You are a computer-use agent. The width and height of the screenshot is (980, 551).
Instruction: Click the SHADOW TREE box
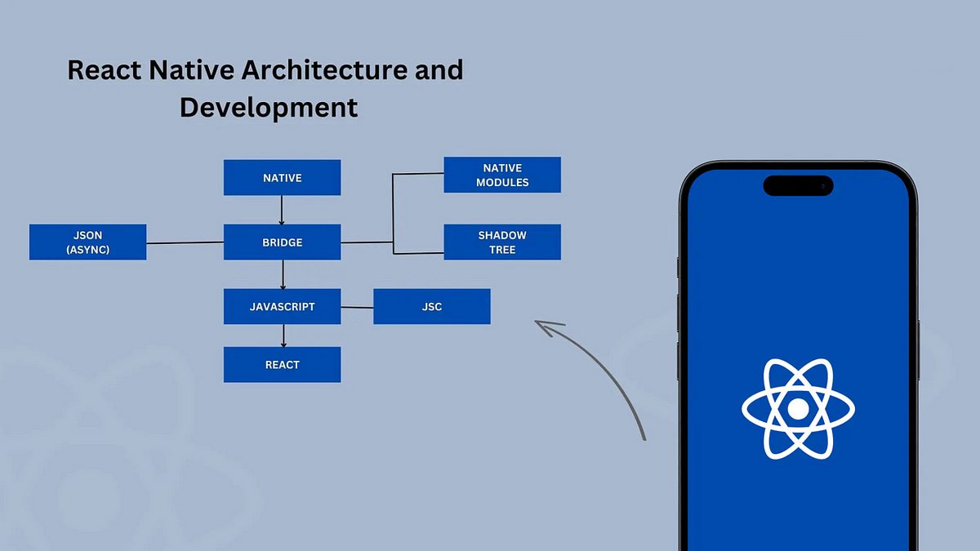pyautogui.click(x=502, y=242)
